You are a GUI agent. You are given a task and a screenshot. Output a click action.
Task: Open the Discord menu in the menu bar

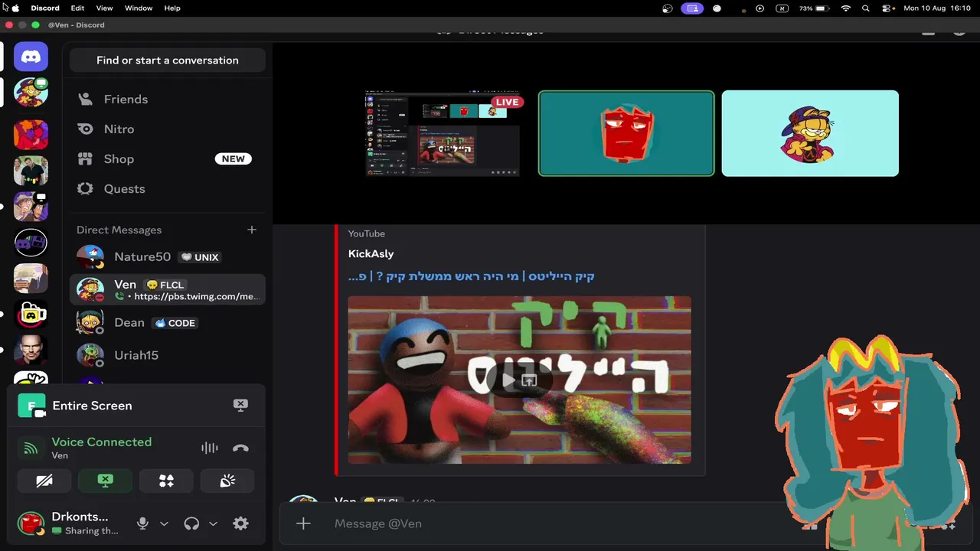(45, 8)
